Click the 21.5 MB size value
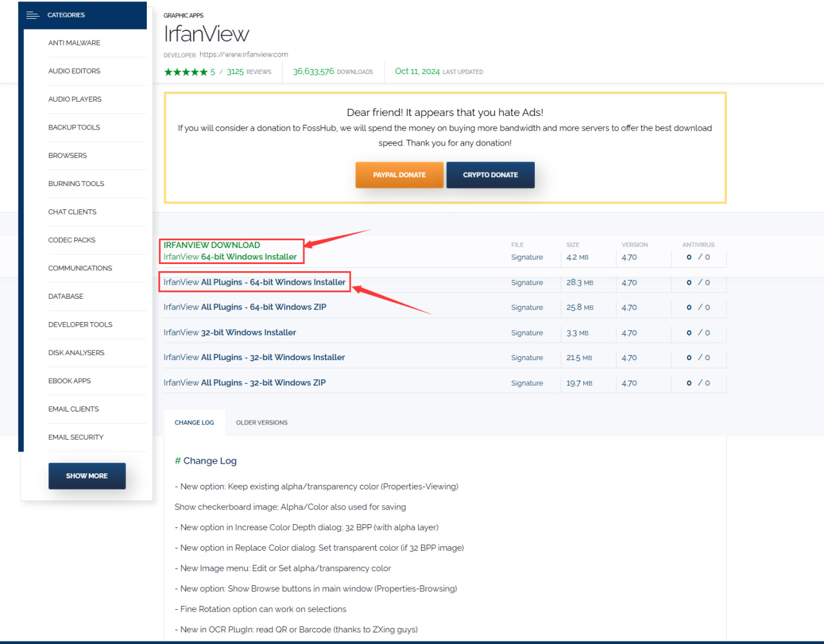This screenshot has width=824, height=644. 579,358
